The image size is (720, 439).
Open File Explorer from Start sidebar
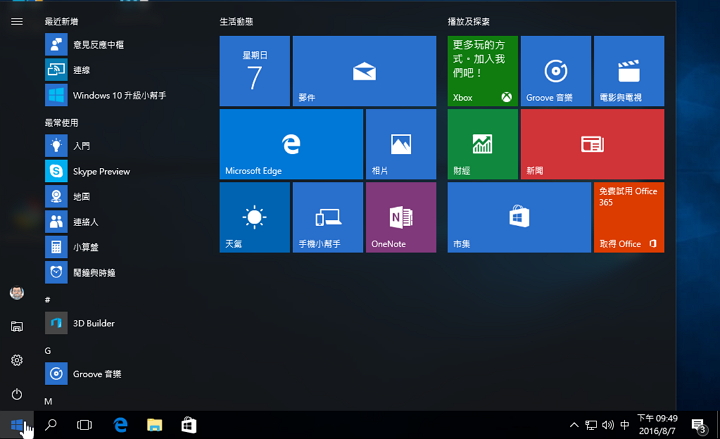pyautogui.click(x=17, y=326)
